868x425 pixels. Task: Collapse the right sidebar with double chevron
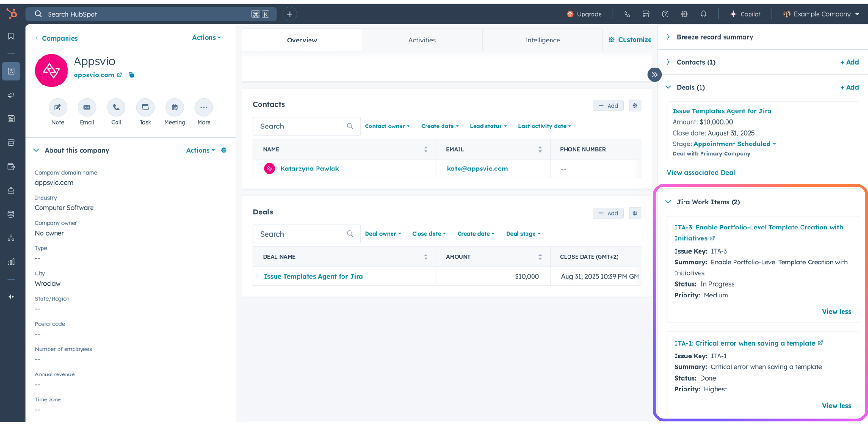click(x=654, y=75)
